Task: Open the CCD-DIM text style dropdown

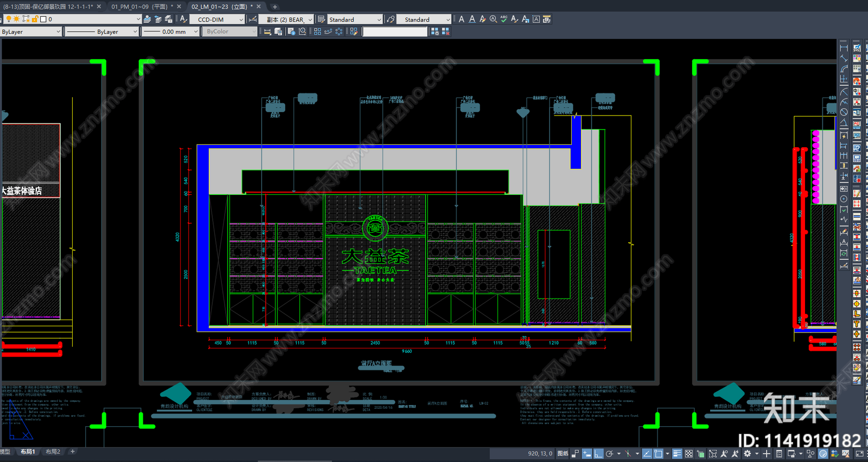Action: click(241, 19)
